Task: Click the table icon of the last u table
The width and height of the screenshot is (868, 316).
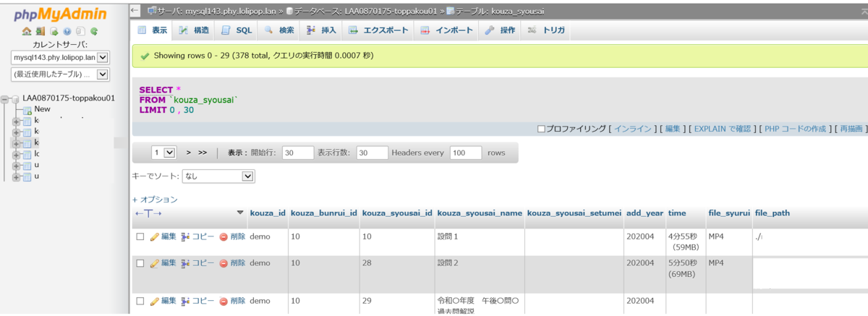Action: [27, 176]
